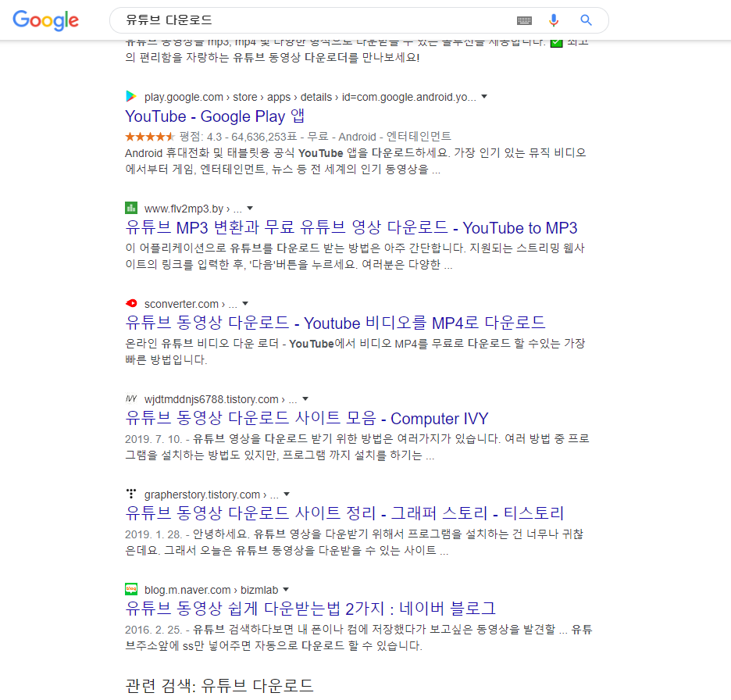731x700 pixels.
Task: Click the dotted favicon beside grapherstory.tistory.com
Action: [x=131, y=494]
